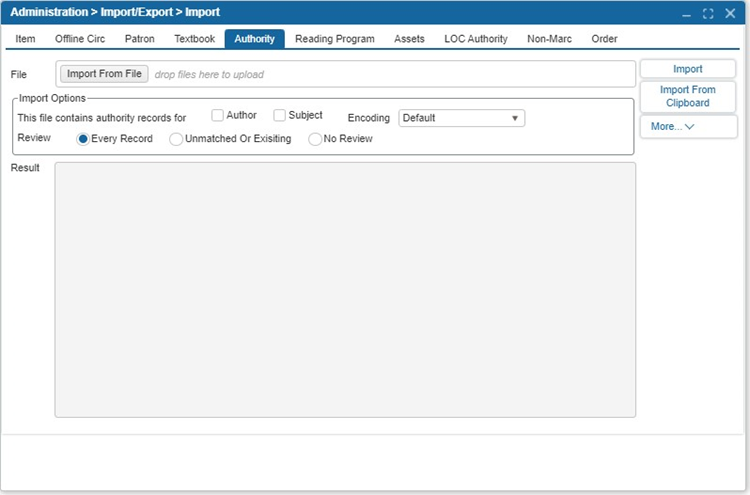Maximize the Import window
The height and width of the screenshot is (495, 750).
click(708, 13)
